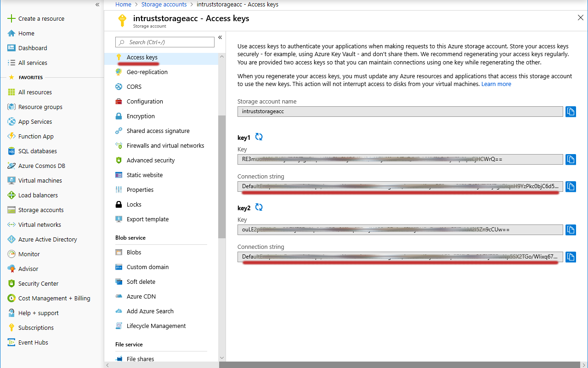Open Resource groups cube icon
The image size is (588, 368).
point(11,107)
